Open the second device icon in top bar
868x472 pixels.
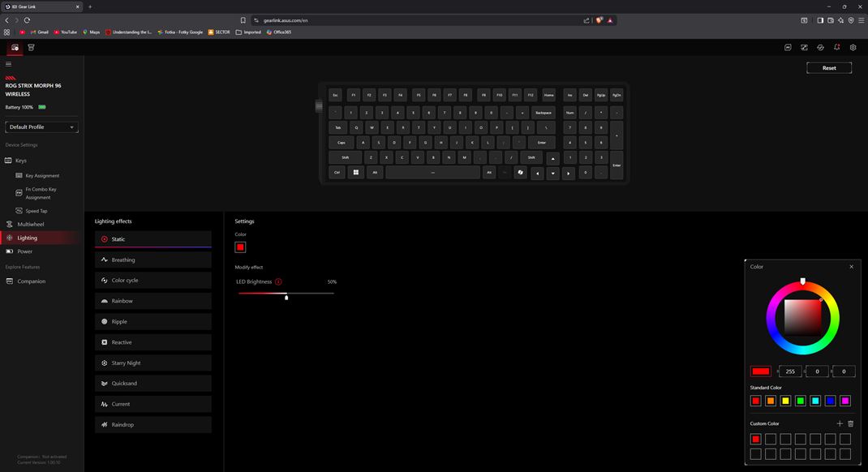click(31, 48)
